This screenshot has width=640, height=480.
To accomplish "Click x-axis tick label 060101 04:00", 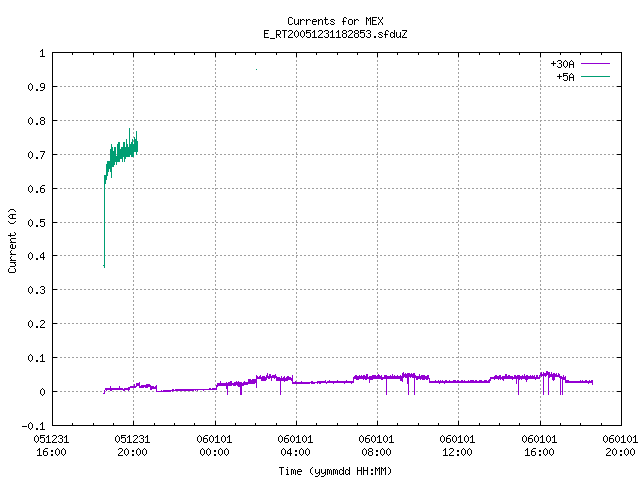I will tap(295, 446).
